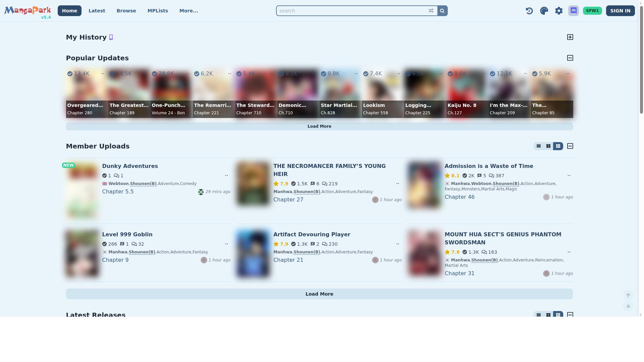This screenshot has width=644, height=362.
Task: Collapse the Member Uploads section
Action: click(x=570, y=146)
